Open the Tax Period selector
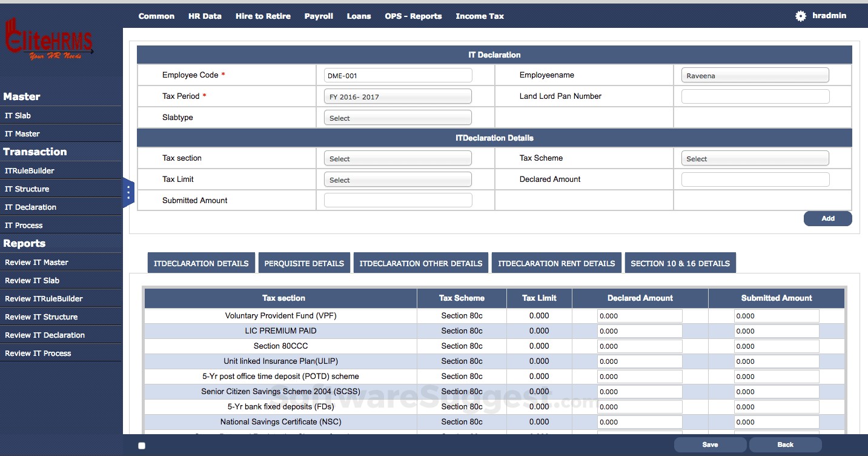868x456 pixels. point(397,96)
